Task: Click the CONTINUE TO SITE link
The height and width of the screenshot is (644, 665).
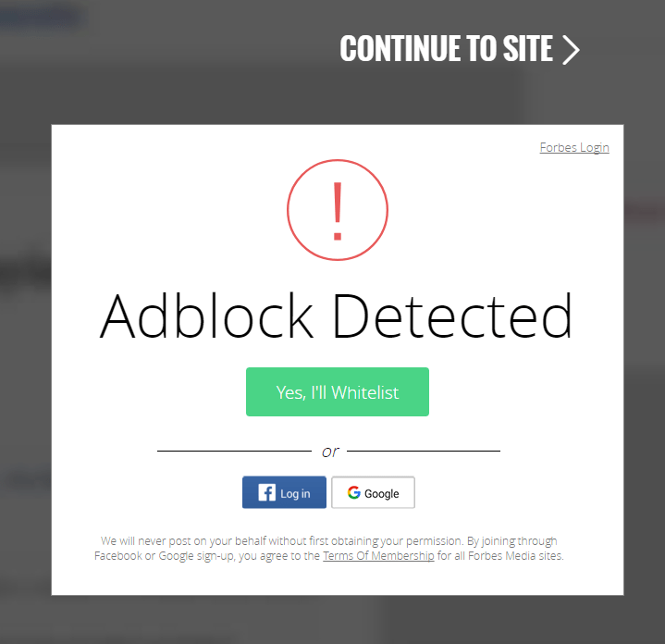Action: point(459,49)
